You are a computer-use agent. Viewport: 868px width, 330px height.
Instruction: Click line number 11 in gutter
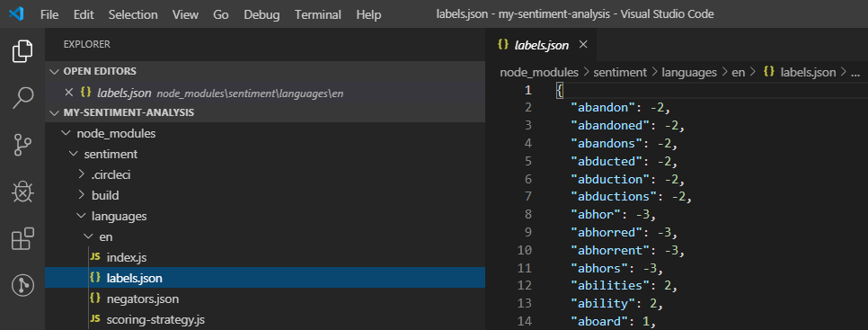click(525, 268)
